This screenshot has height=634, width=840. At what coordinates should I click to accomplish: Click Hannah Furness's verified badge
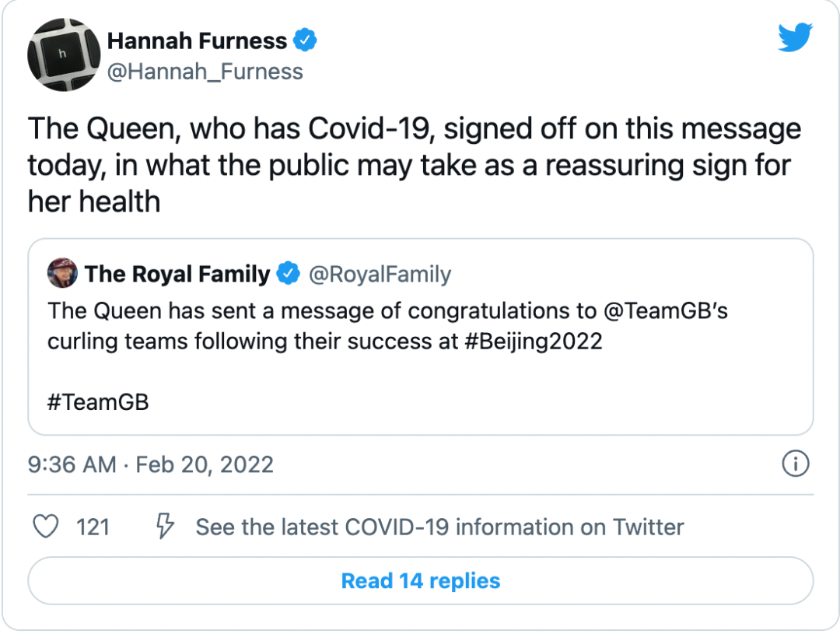click(x=305, y=40)
